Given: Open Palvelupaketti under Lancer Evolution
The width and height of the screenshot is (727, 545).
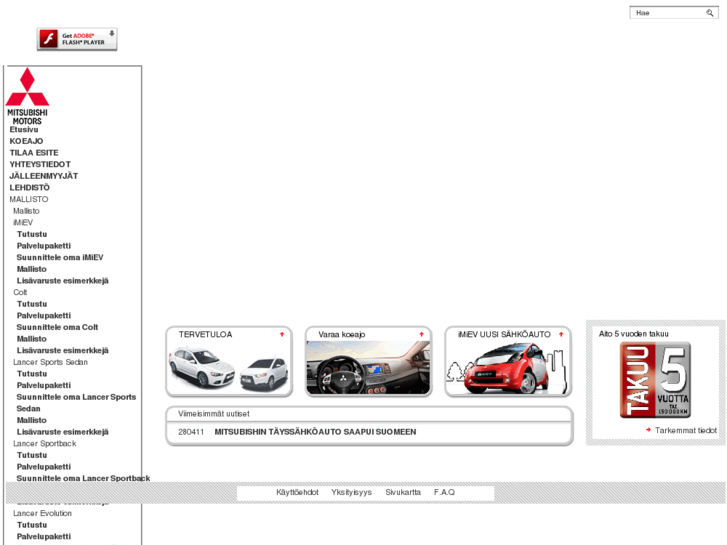Looking at the screenshot, I should click(x=44, y=536).
